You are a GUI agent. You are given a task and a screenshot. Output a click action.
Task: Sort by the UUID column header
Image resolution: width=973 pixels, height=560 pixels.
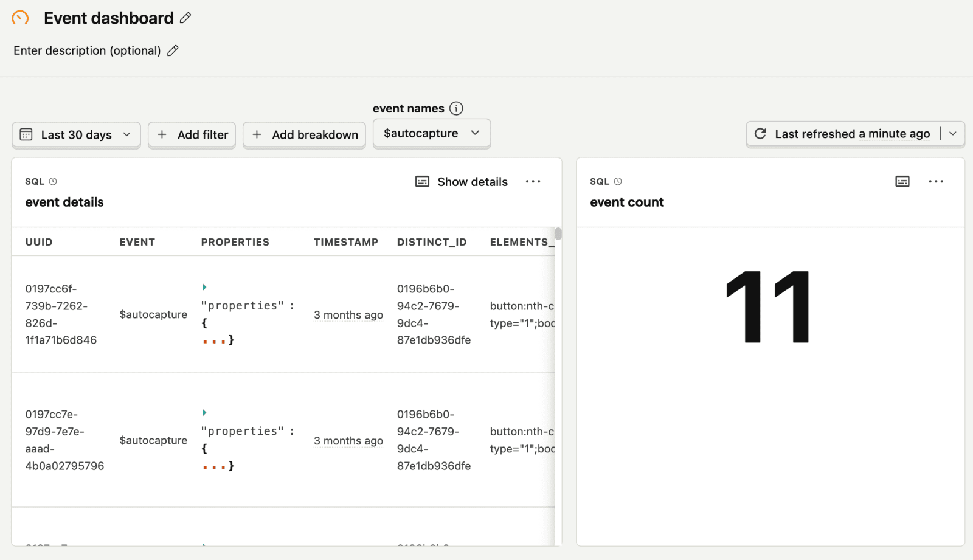click(x=39, y=242)
